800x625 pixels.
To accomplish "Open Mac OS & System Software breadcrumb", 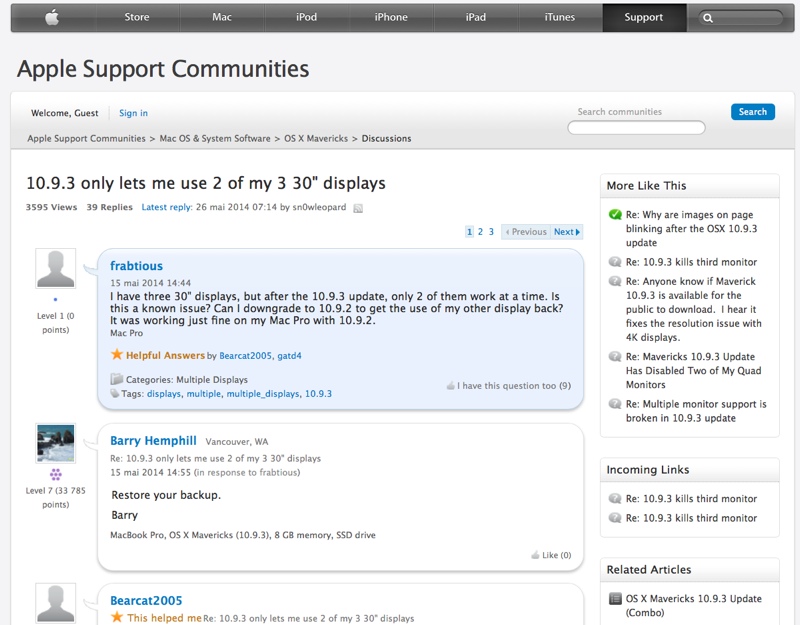I will (215, 138).
